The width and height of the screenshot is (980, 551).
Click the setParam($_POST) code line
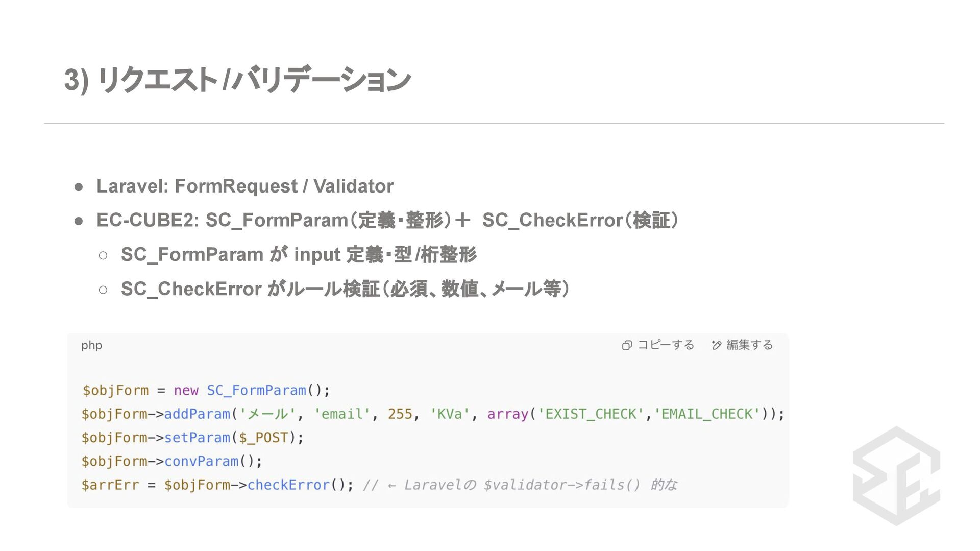tap(192, 438)
